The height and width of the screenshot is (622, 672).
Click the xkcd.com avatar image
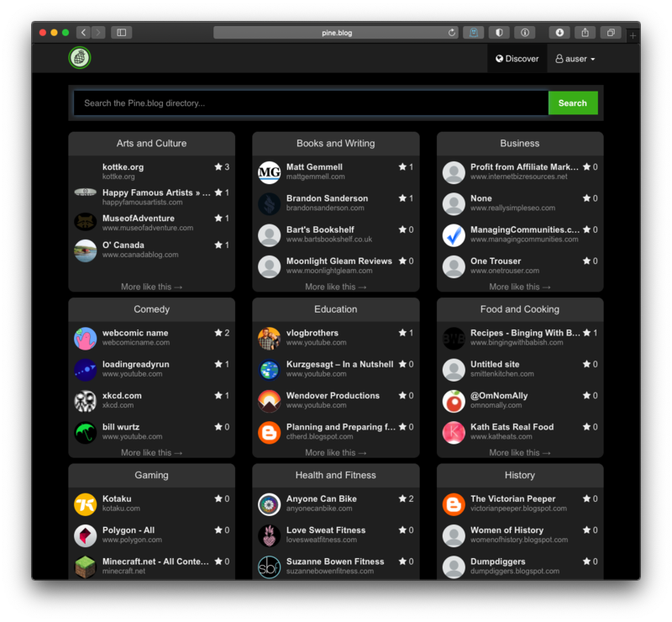click(86, 401)
